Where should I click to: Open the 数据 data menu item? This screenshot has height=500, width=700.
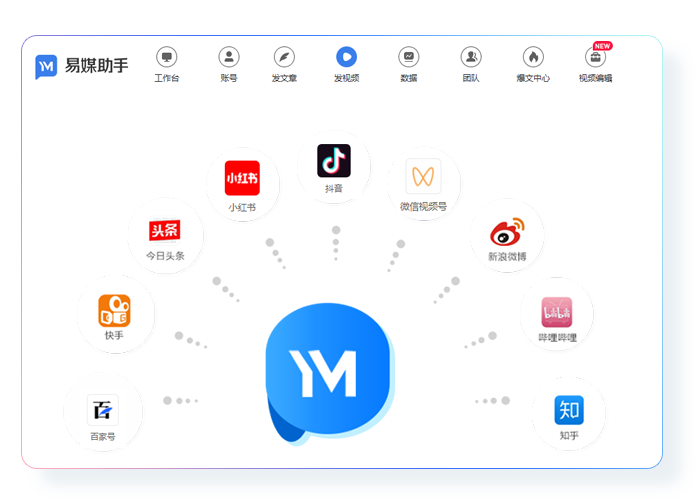(408, 58)
